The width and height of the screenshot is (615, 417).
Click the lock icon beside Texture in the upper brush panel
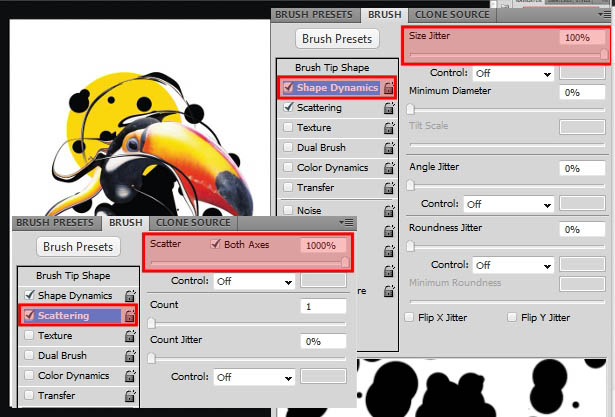coord(389,128)
